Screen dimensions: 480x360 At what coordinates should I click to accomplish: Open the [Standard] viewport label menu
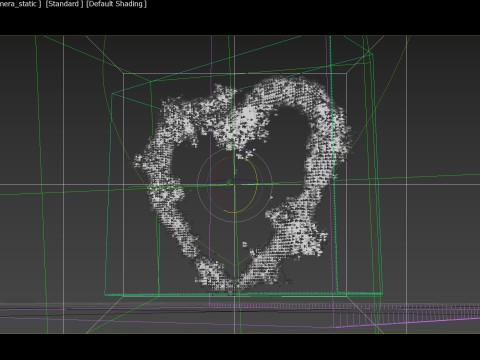[x=64, y=4]
